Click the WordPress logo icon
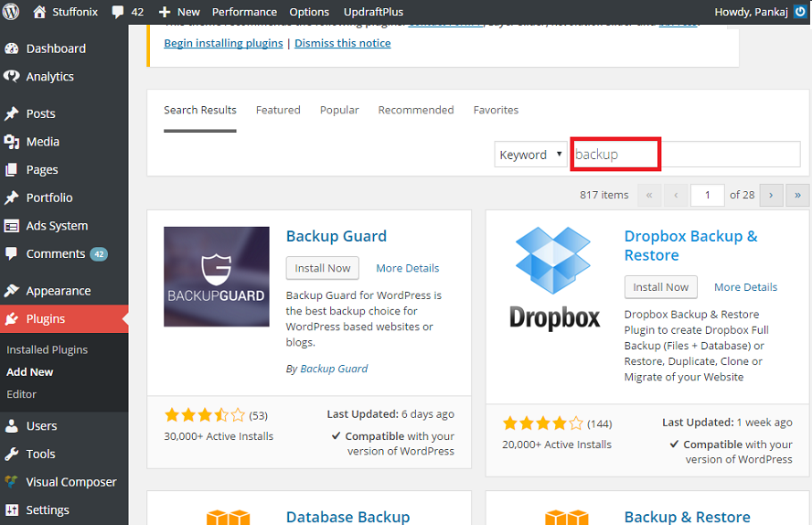 (x=11, y=11)
